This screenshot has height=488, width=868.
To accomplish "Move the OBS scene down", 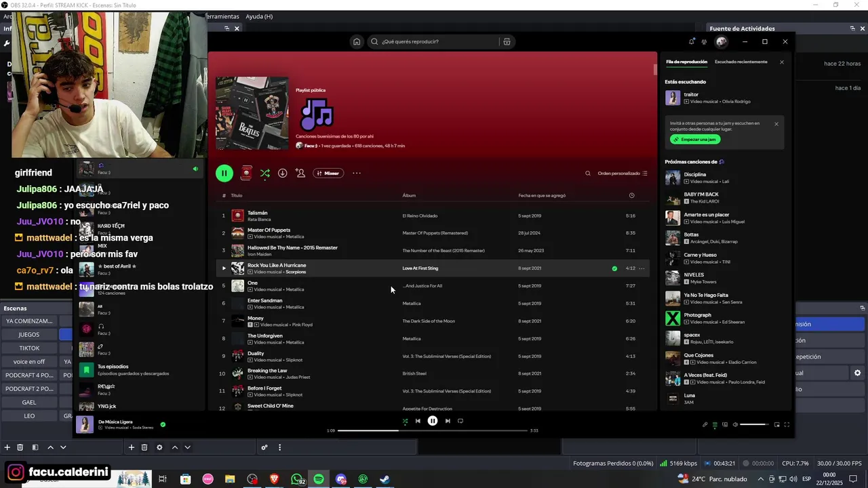I will [63, 447].
